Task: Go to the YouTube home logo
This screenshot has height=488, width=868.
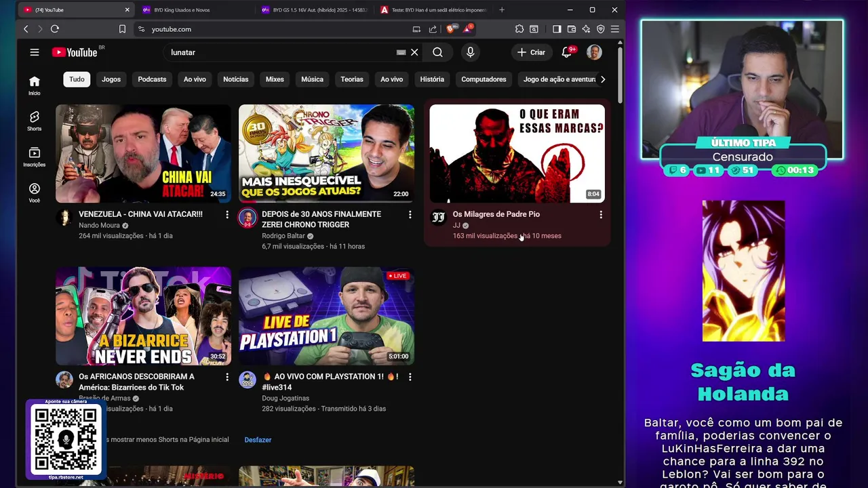Action: [75, 52]
